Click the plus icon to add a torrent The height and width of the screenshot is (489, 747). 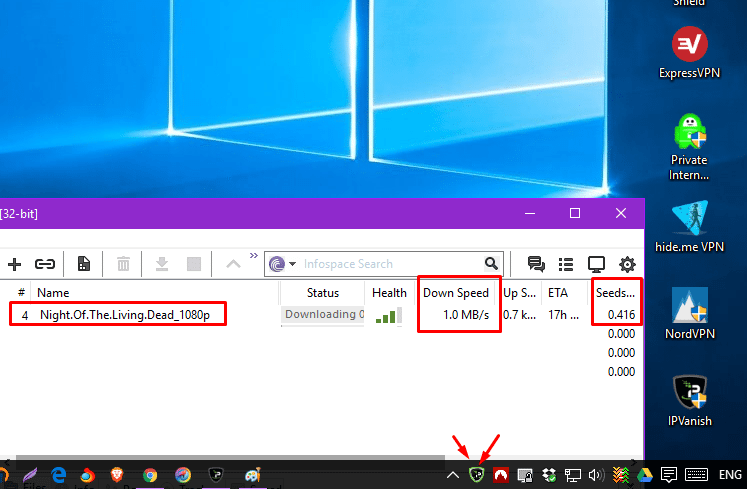14,264
